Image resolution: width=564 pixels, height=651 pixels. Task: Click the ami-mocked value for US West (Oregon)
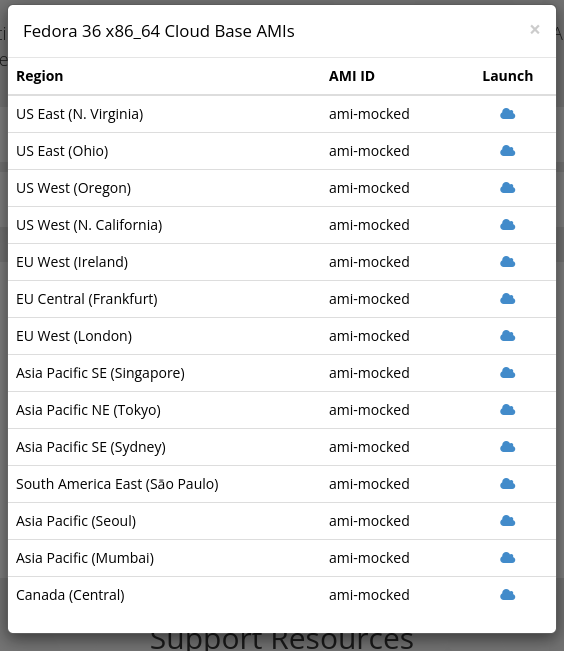(369, 188)
